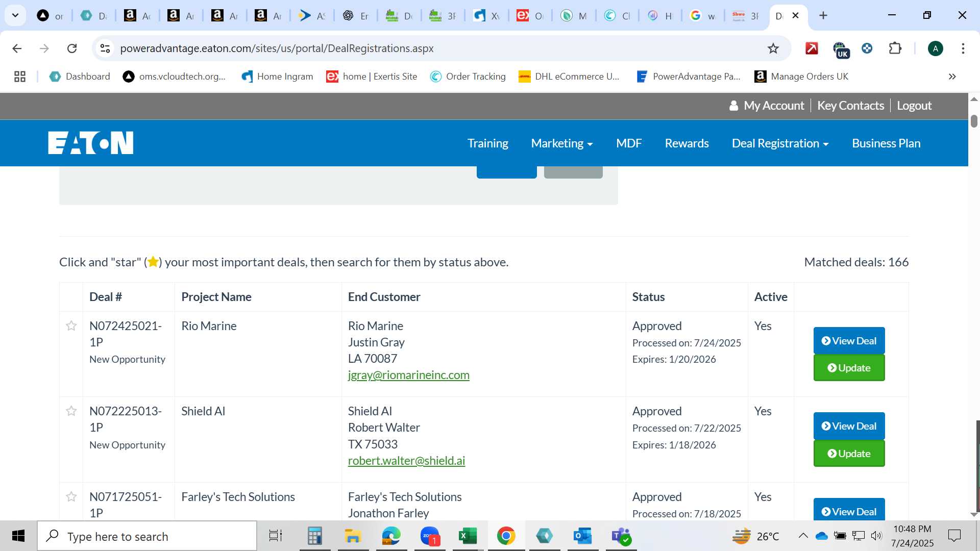View Deal for Shield AI

[849, 426]
